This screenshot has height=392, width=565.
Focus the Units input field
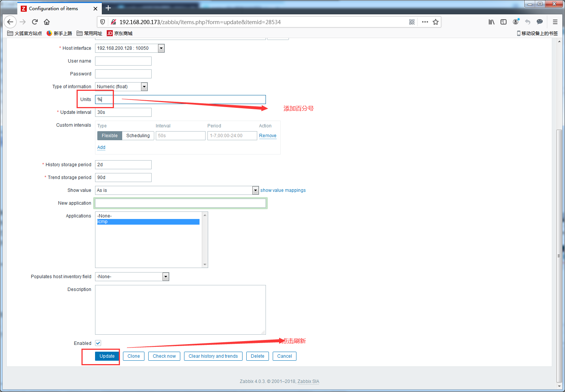(180, 100)
